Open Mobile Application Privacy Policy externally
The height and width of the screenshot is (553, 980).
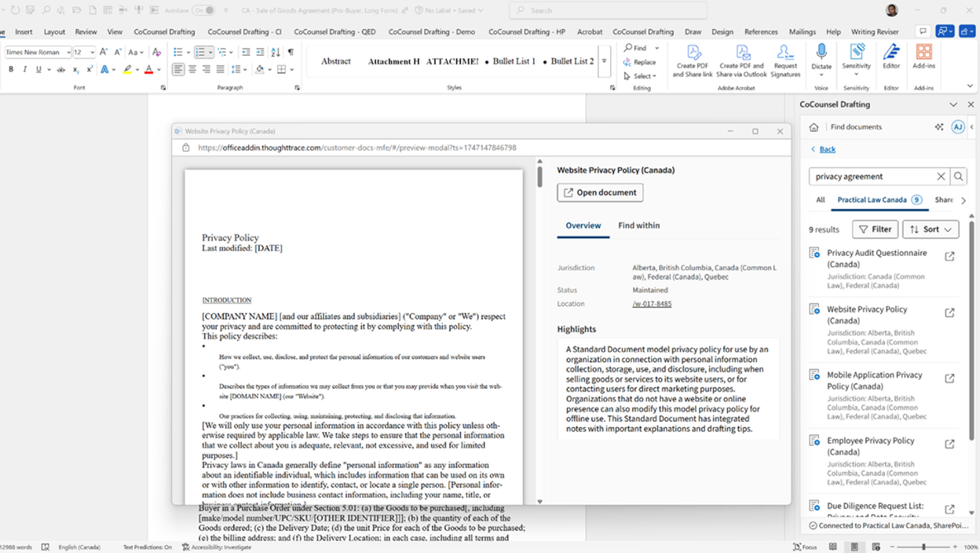pos(949,378)
